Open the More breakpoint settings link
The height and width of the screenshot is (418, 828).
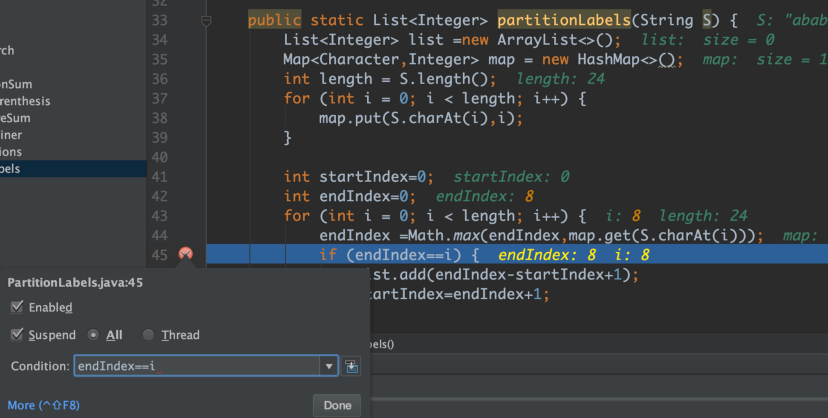click(43, 405)
